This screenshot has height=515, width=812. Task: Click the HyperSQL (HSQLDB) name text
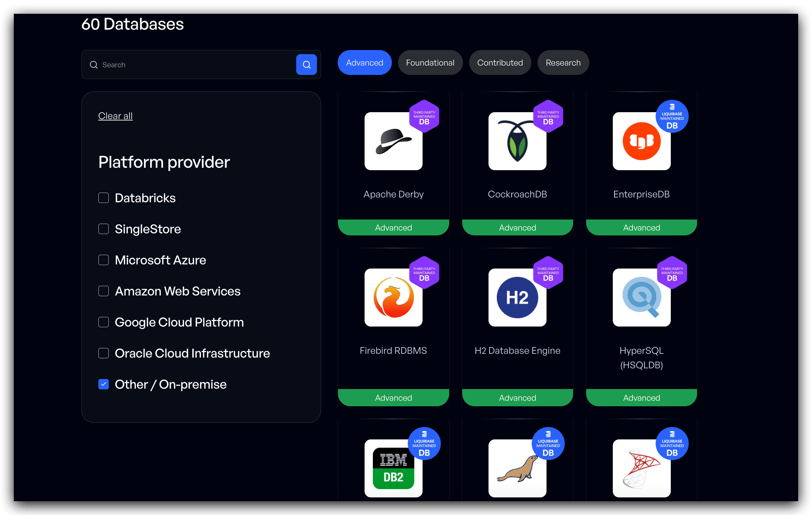click(x=641, y=358)
